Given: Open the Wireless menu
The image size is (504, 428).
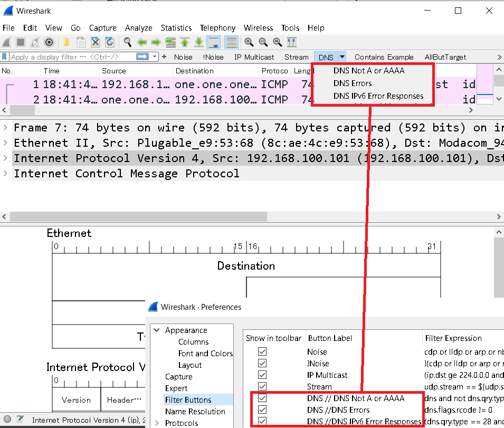Looking at the screenshot, I should coord(258,28).
